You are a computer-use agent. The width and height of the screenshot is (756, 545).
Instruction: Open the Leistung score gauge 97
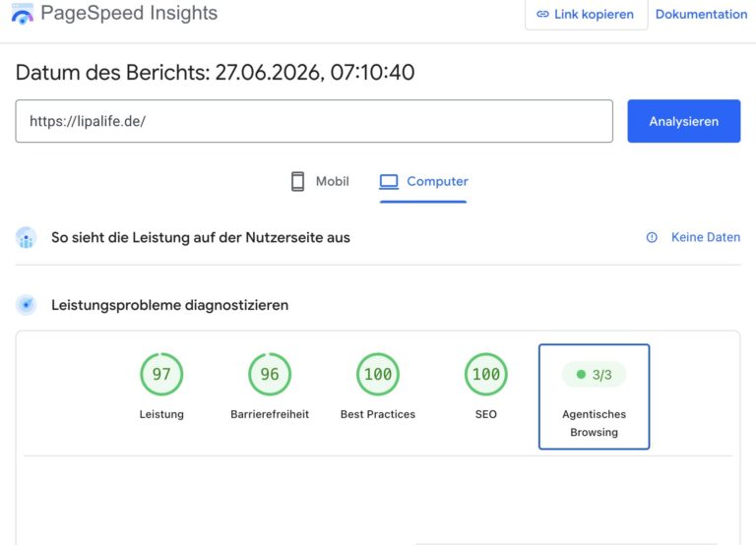pyautogui.click(x=161, y=374)
